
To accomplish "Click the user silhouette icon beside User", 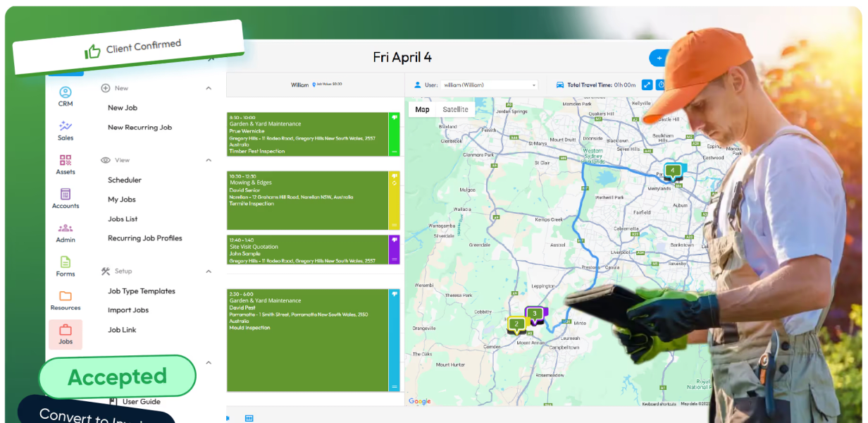I will pos(418,85).
